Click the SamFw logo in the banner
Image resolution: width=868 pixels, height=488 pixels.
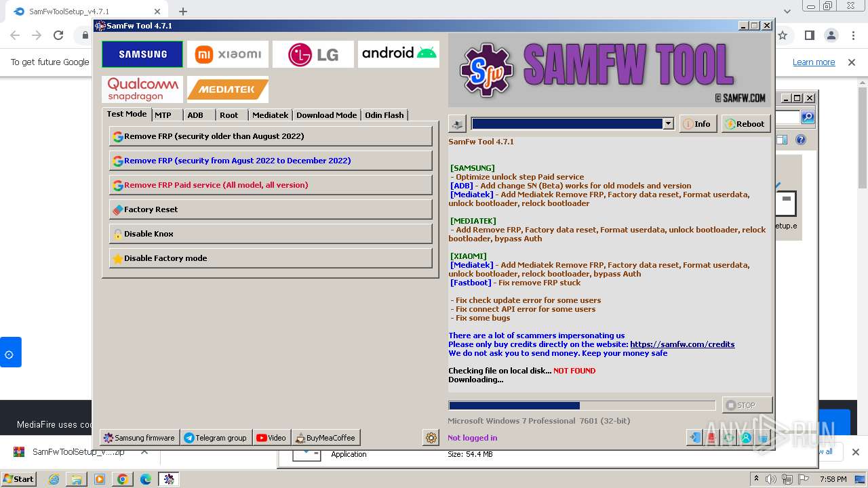click(486, 70)
